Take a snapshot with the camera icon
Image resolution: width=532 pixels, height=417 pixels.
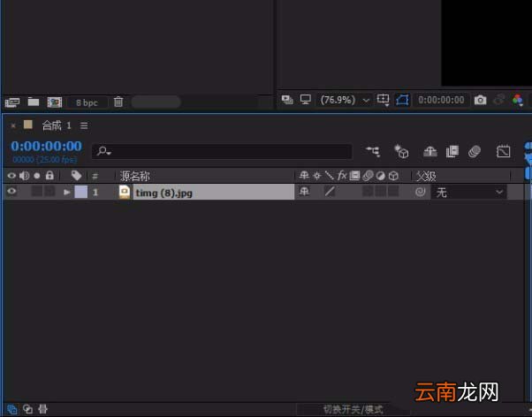[x=480, y=100]
